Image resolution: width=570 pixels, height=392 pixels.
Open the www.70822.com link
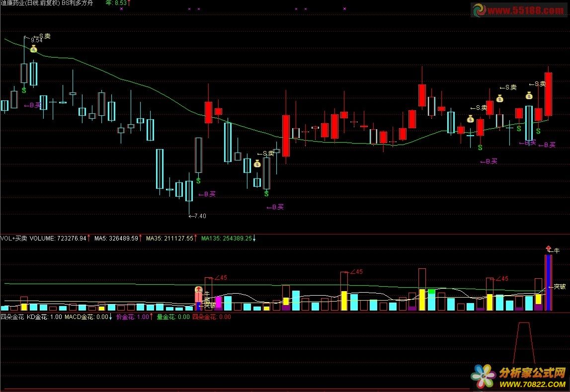pos(532,384)
